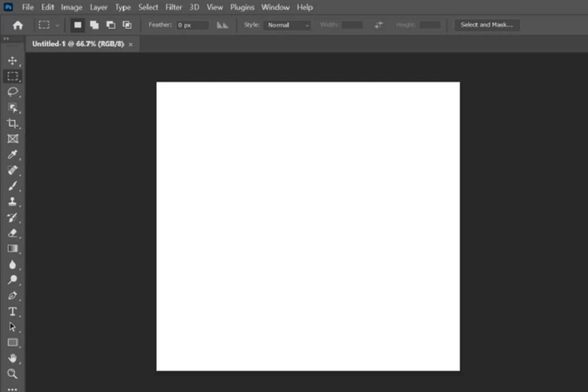Expand the collapsed tools panel arrows
Viewport: 588px width, 392px height.
[x=6, y=38]
